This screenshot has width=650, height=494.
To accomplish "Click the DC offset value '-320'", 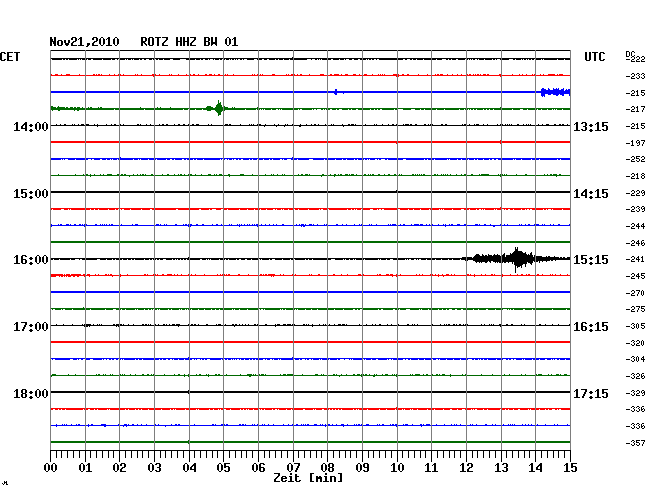I will click(635, 343).
